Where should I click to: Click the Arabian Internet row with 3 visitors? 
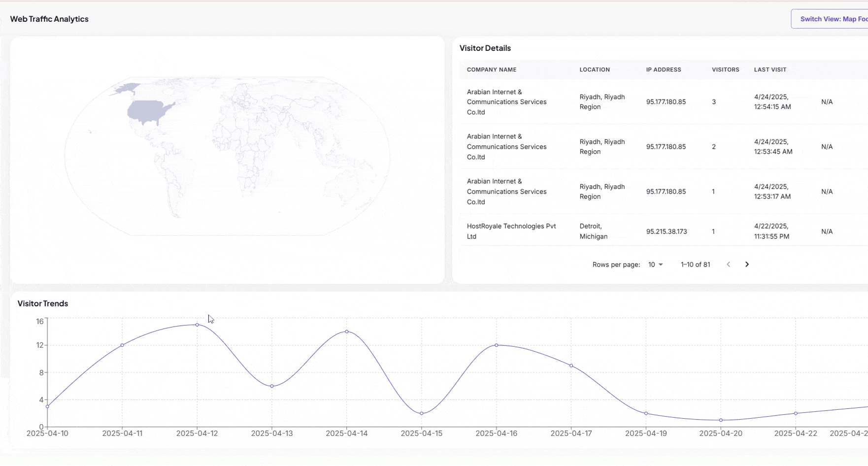(x=506, y=102)
